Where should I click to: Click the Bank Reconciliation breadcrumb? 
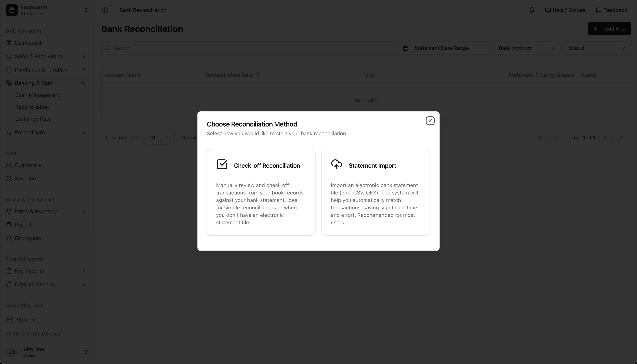pyautogui.click(x=143, y=10)
